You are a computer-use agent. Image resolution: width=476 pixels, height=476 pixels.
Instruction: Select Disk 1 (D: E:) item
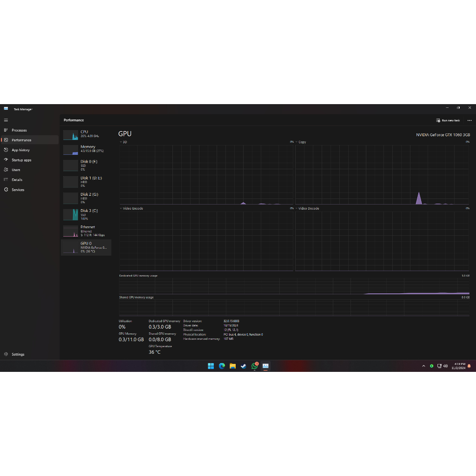(x=86, y=182)
